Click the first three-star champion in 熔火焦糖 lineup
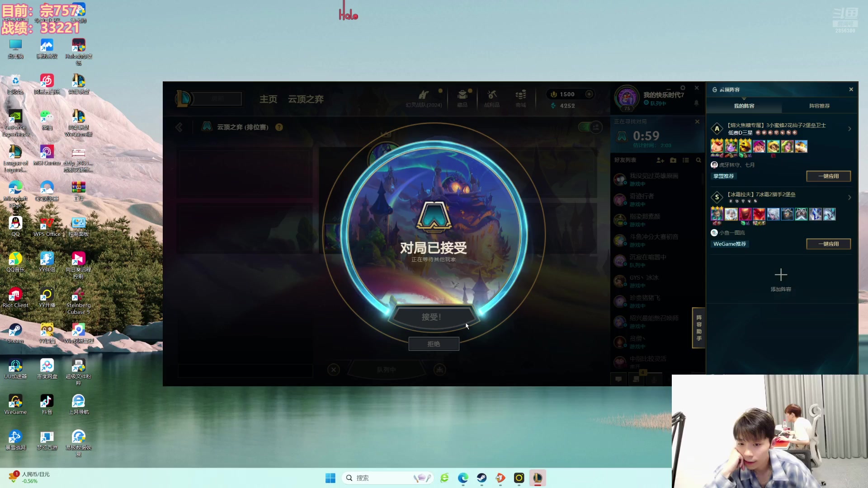The width and height of the screenshot is (868, 488). [717, 146]
